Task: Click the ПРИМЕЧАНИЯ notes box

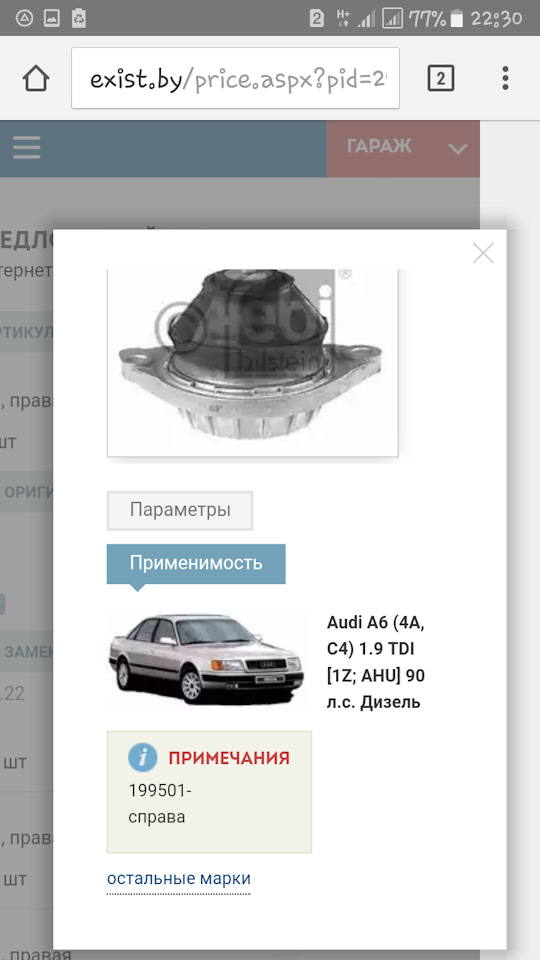Action: tap(209, 792)
